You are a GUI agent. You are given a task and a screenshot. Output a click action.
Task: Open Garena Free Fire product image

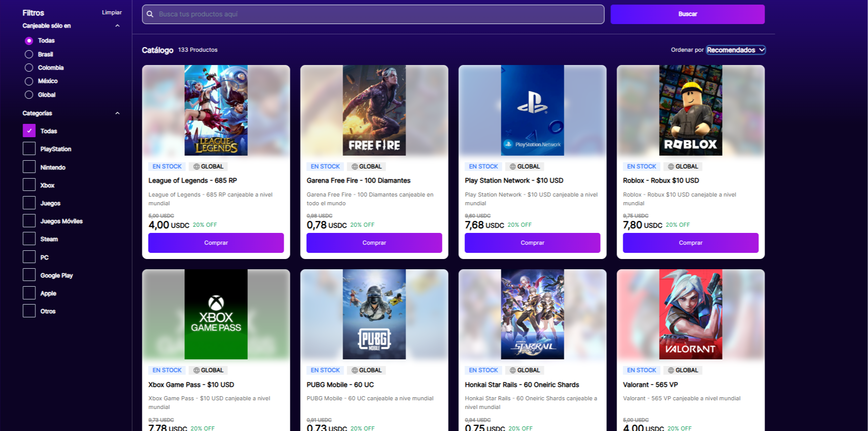pyautogui.click(x=374, y=110)
